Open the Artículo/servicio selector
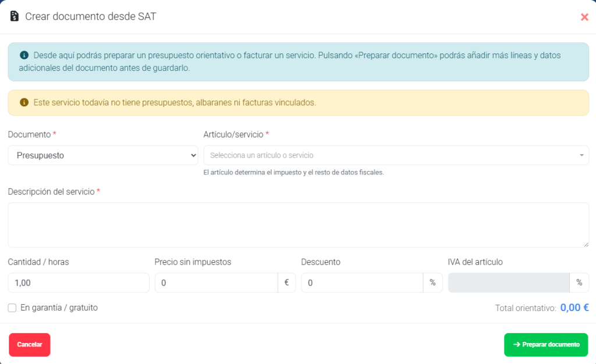 (396, 155)
